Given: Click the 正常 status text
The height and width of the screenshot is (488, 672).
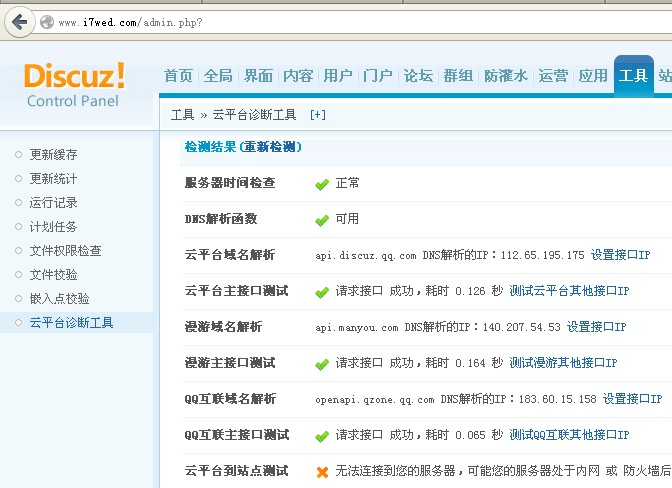Looking at the screenshot, I should coord(347,183).
